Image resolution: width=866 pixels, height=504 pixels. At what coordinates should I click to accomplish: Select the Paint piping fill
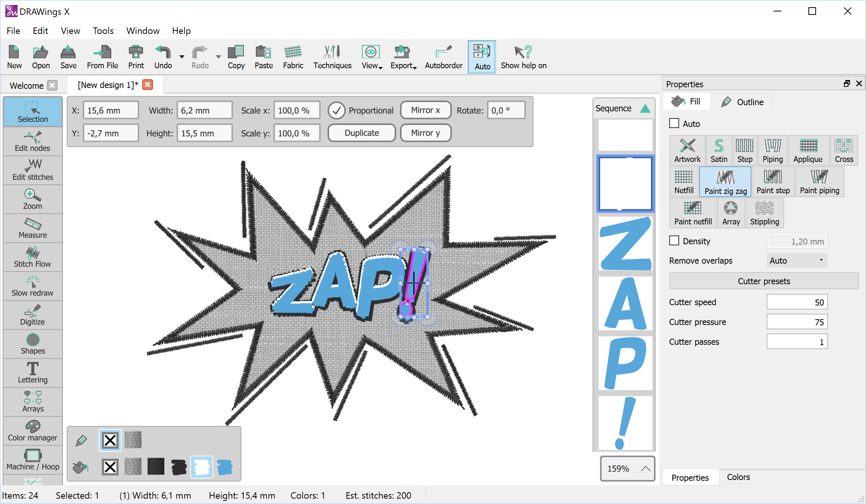pos(819,182)
